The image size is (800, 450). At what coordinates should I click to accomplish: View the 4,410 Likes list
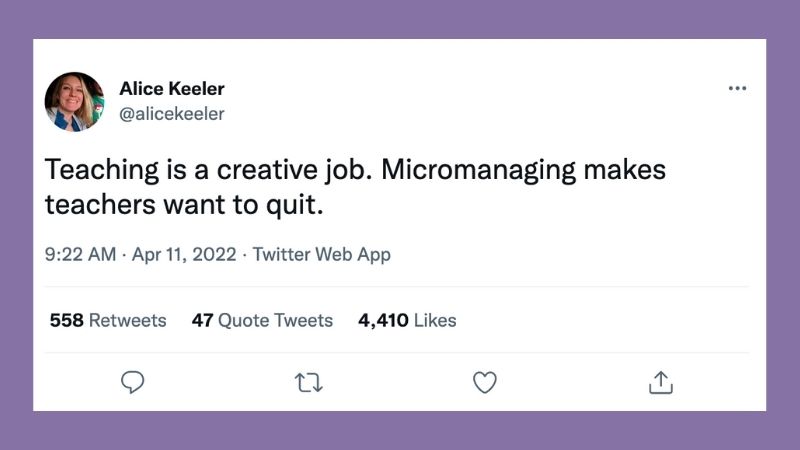[x=407, y=321]
